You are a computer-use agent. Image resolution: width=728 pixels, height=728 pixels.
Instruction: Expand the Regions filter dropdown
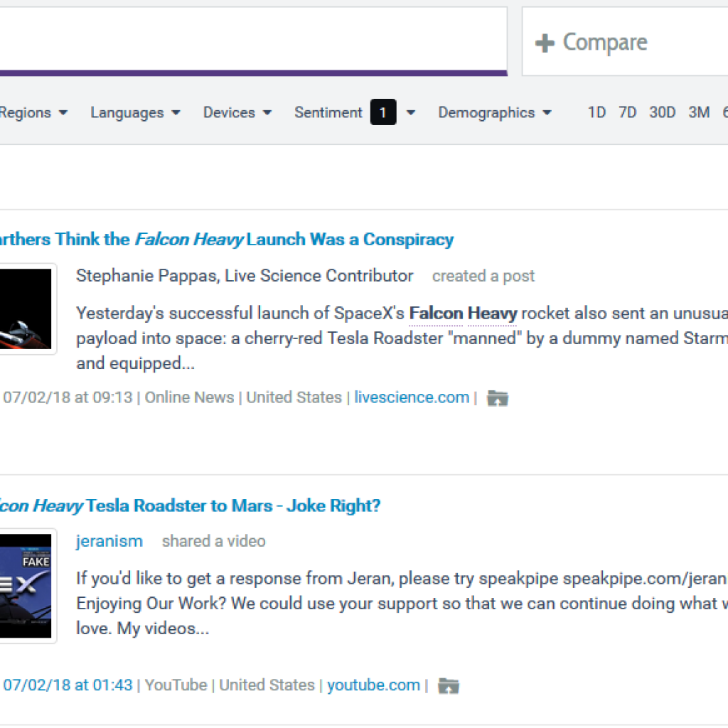(x=34, y=112)
